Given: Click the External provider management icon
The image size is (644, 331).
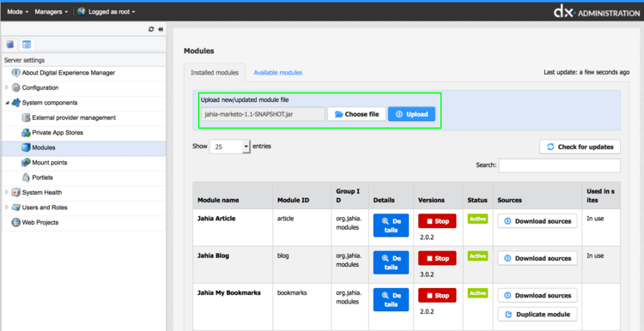Looking at the screenshot, I should coord(26,117).
